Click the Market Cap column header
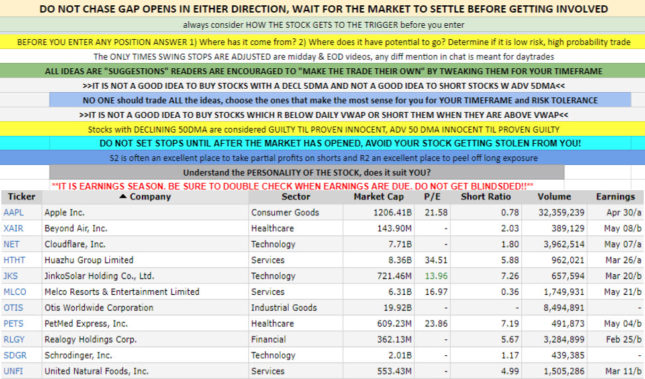The height and width of the screenshot is (379, 645). tap(378, 197)
